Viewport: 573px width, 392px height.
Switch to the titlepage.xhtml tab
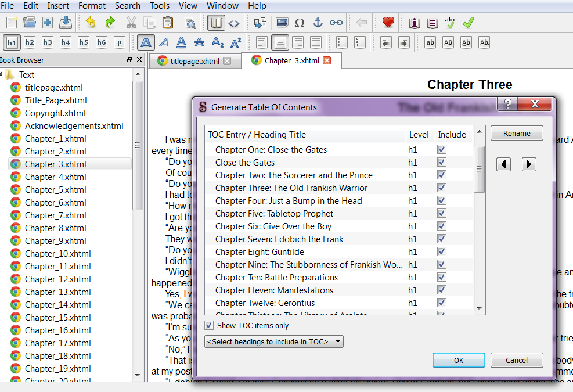(x=195, y=61)
